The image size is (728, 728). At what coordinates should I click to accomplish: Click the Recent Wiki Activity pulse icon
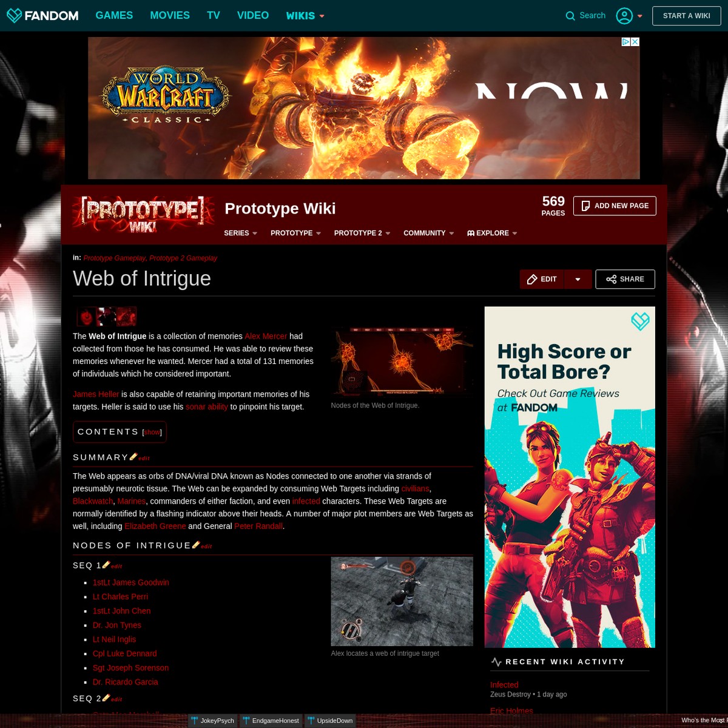[496, 661]
